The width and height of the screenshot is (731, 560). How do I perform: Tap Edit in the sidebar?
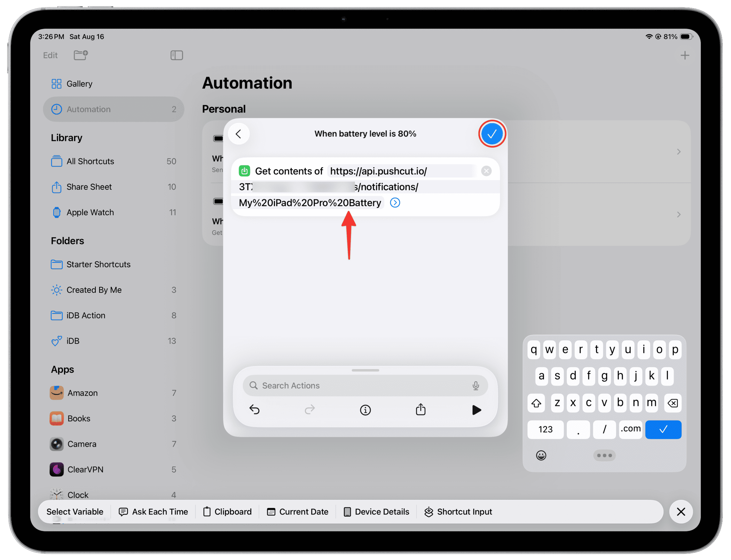50,55
